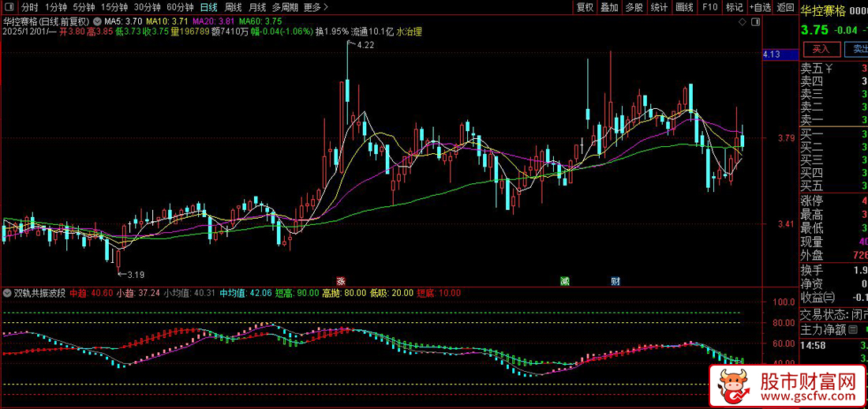Select the 日线 daily tab
The height and width of the screenshot is (409, 868).
208,7
